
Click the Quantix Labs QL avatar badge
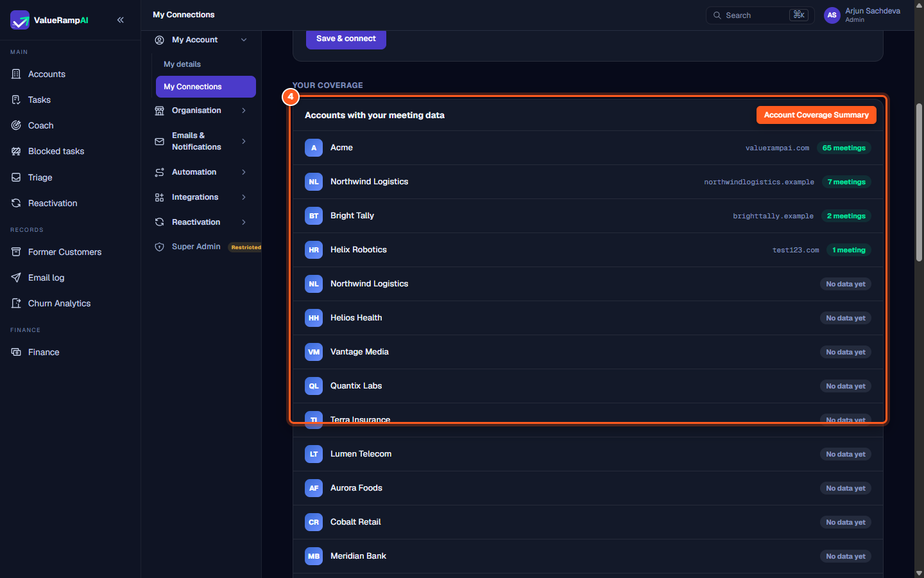[x=314, y=386]
